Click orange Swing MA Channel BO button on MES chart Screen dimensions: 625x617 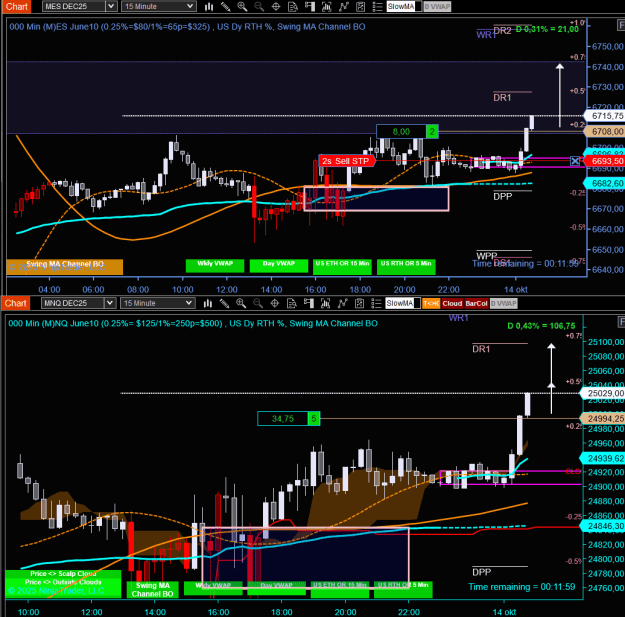(65, 267)
